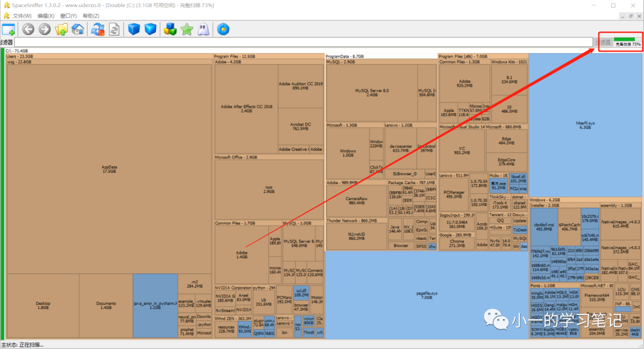Select the iTools 4 173.1MB block

coord(500,205)
